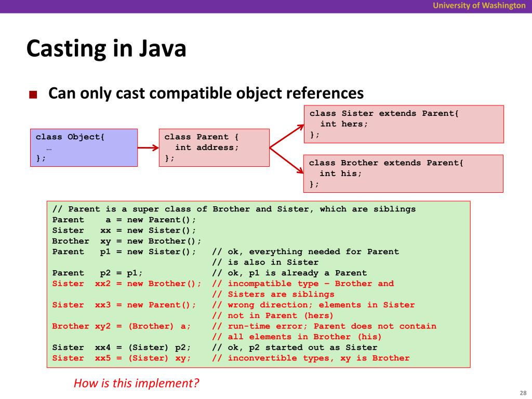Click code line 'Sister xx = new Sister();'
532x399 pixels.
[124, 230]
